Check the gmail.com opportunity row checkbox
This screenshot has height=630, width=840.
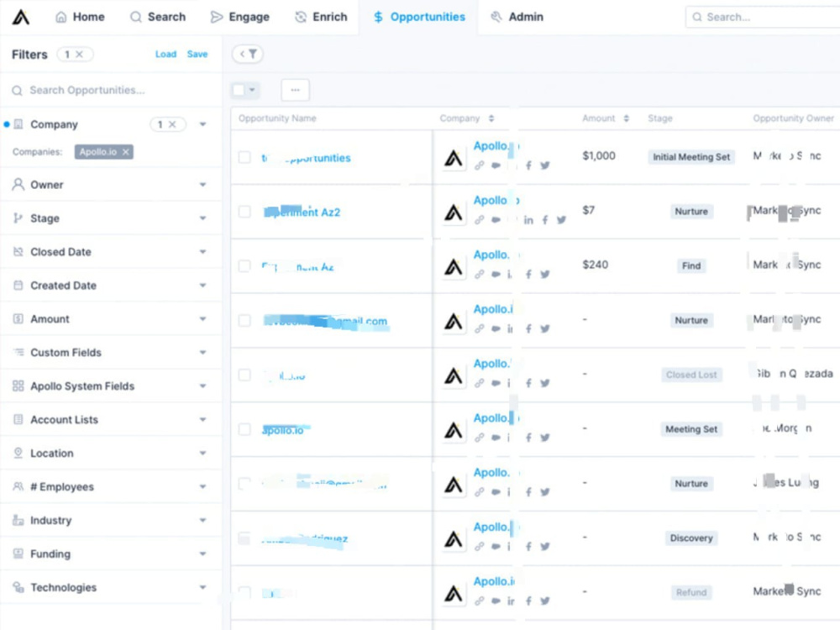244,320
